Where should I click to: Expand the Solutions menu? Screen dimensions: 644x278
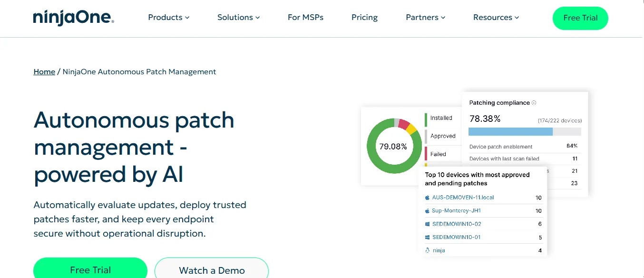click(x=239, y=17)
